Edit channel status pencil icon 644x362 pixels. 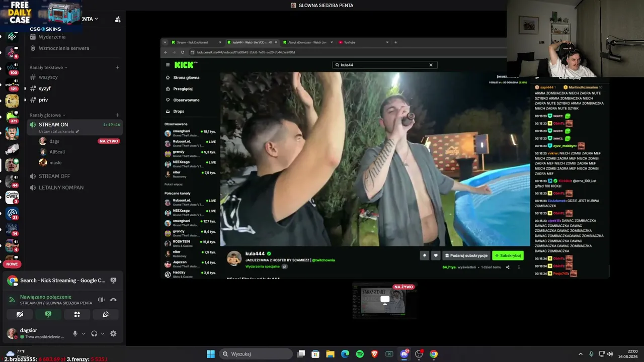(77, 132)
